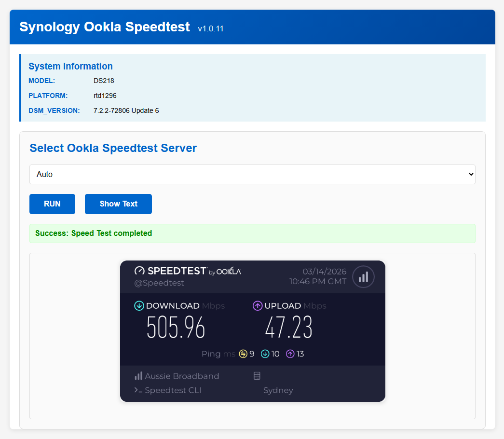
Task: Click the Speedtest gauge logo icon
Action: click(x=139, y=271)
